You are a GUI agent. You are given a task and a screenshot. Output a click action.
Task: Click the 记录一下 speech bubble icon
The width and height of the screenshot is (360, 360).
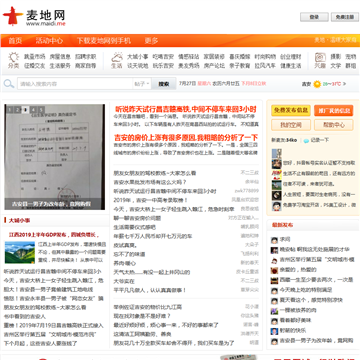click(x=306, y=141)
